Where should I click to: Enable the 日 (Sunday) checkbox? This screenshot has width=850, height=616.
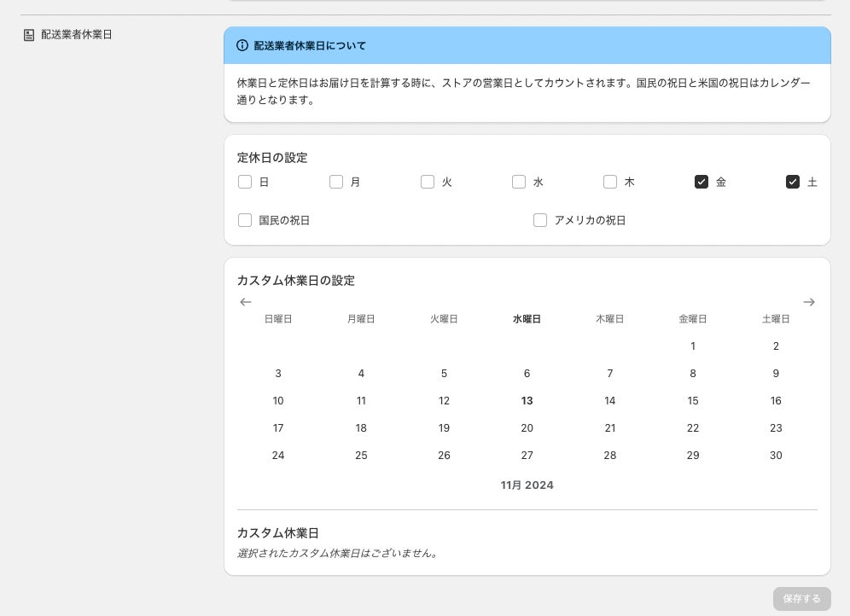tap(245, 182)
